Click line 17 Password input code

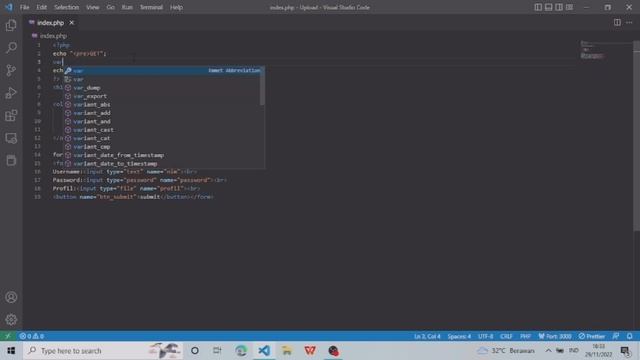click(140, 180)
